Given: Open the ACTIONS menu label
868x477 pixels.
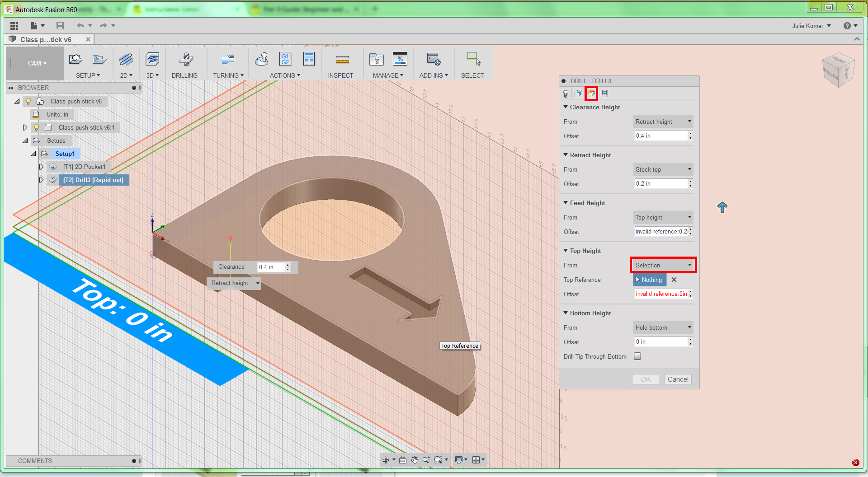Looking at the screenshot, I should coord(285,75).
